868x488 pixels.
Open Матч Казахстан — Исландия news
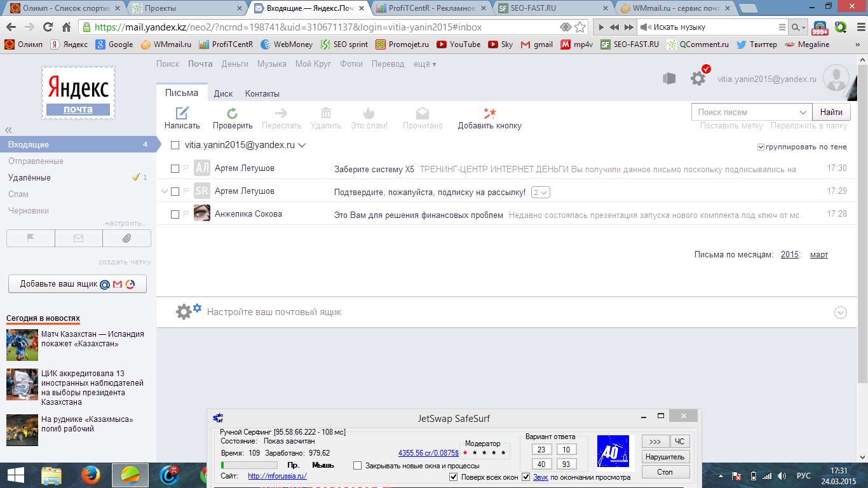coord(93,339)
